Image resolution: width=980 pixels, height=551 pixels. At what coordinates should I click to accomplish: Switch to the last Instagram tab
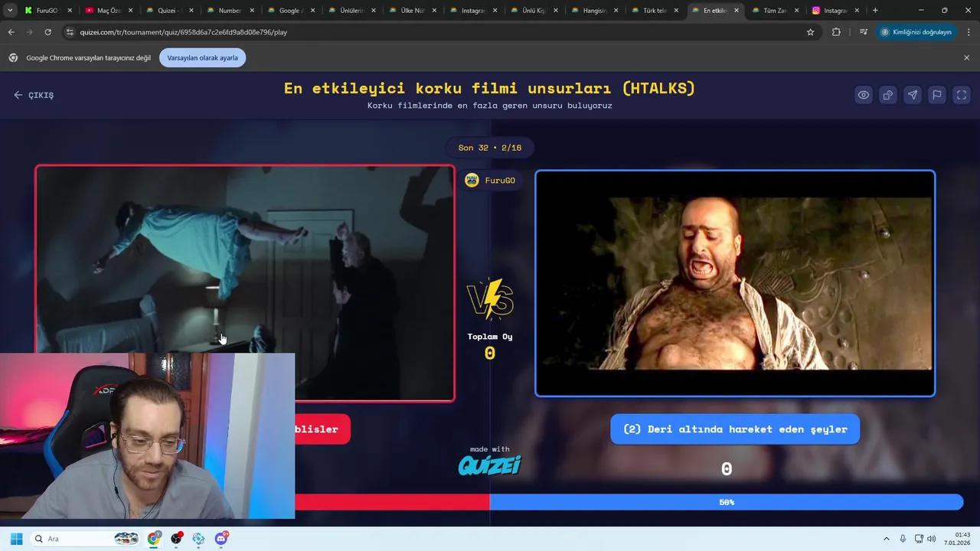[835, 11]
